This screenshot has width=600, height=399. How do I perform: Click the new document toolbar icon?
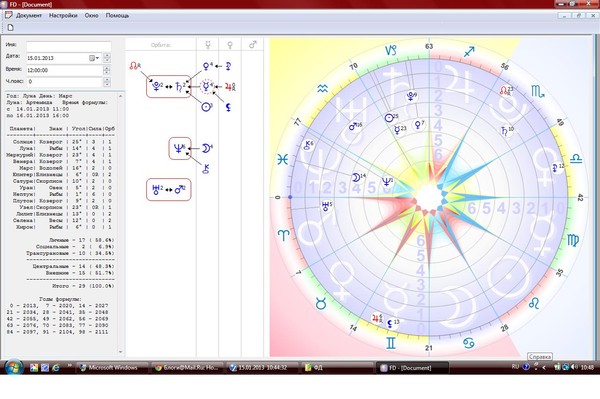[x=11, y=27]
